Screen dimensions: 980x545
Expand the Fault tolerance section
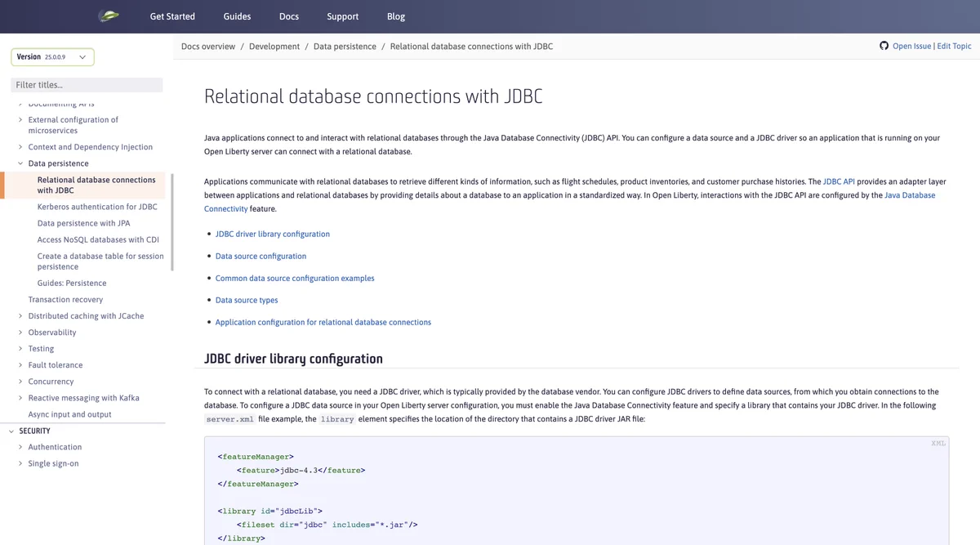[20, 365]
